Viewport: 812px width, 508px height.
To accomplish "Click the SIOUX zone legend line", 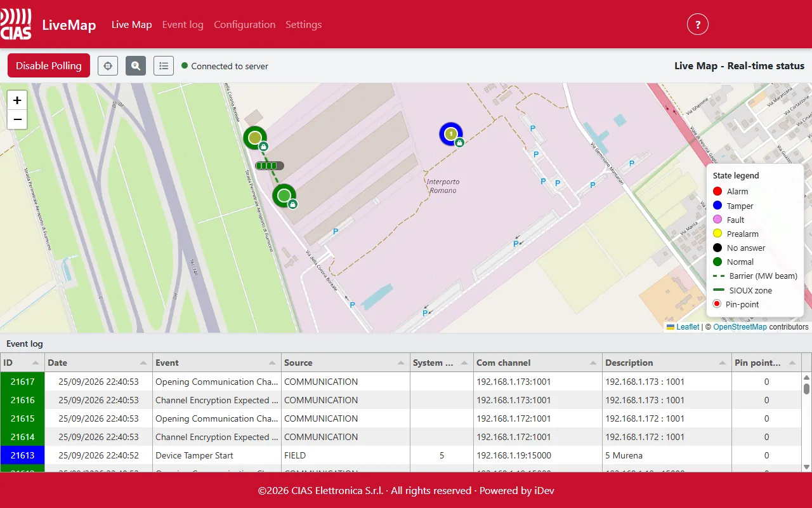I will [719, 290].
